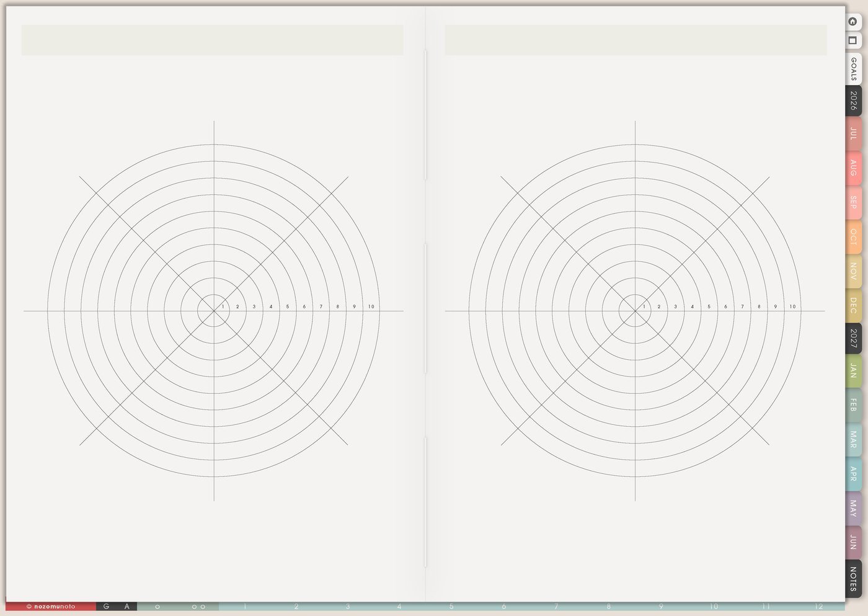Screen dimensions: 868x616
Task: Jump to the 2027 side tab
Action: (x=853, y=338)
